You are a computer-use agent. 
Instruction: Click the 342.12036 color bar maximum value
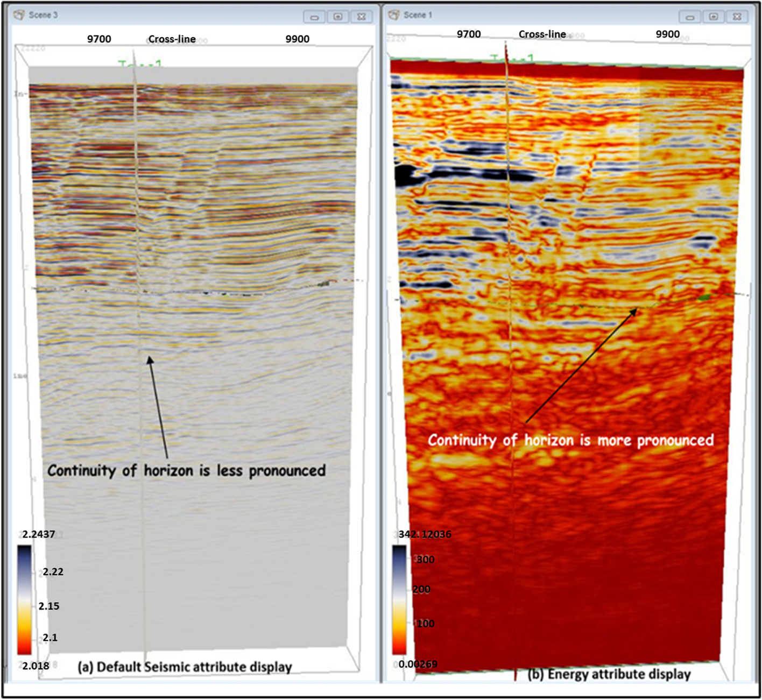[425, 534]
